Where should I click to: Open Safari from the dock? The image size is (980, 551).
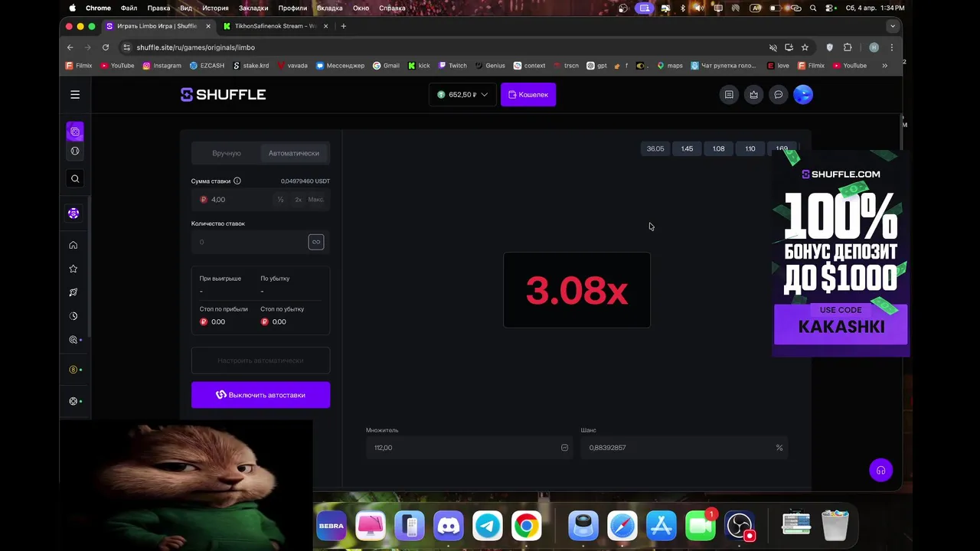pos(622,526)
